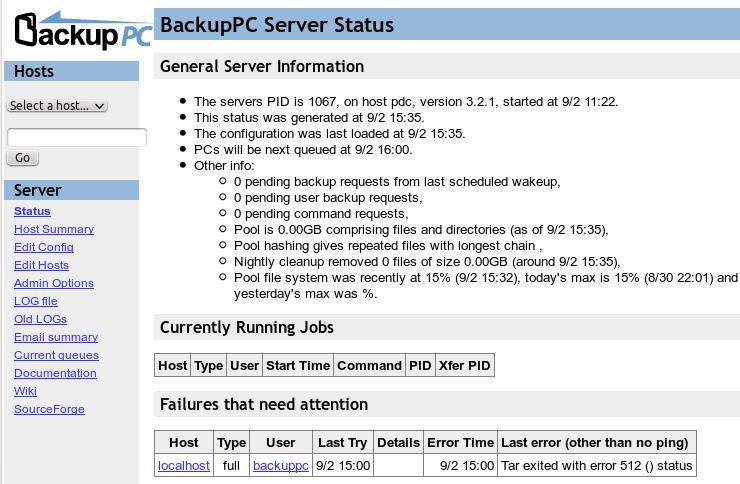740x484 pixels.
Task: Open Edit Hosts page
Action: [42, 265]
